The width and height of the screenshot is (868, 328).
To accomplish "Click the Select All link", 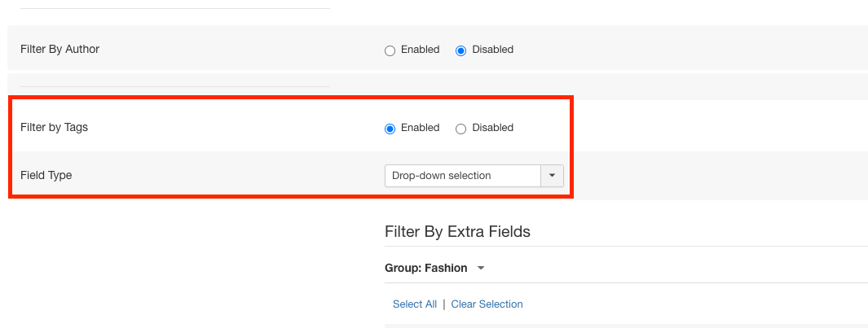I will [x=414, y=304].
